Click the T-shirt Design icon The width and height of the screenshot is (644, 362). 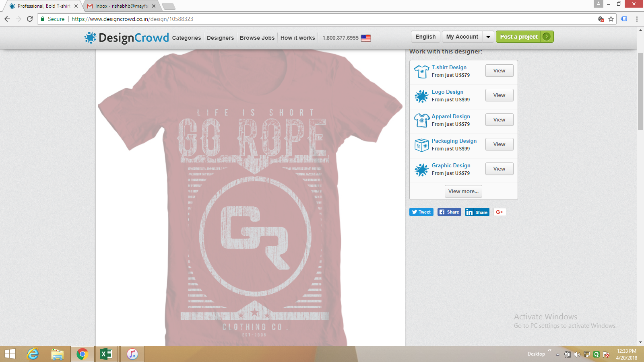[x=421, y=72]
